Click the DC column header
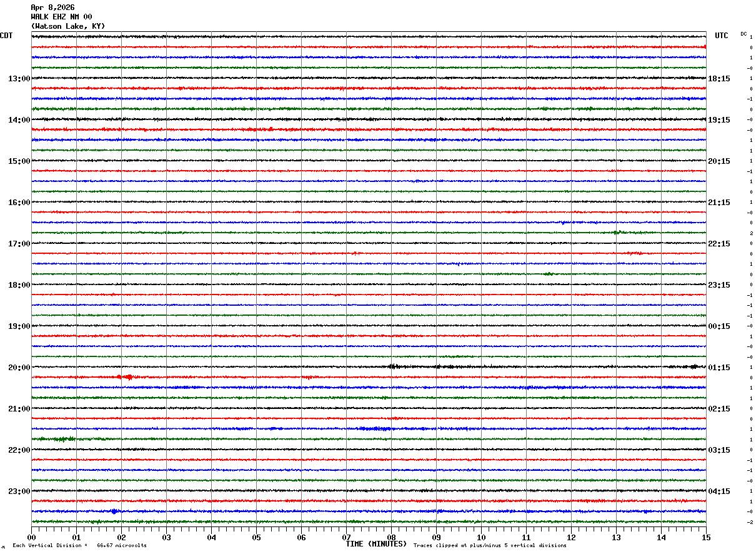The width and height of the screenshot is (756, 554). click(744, 34)
